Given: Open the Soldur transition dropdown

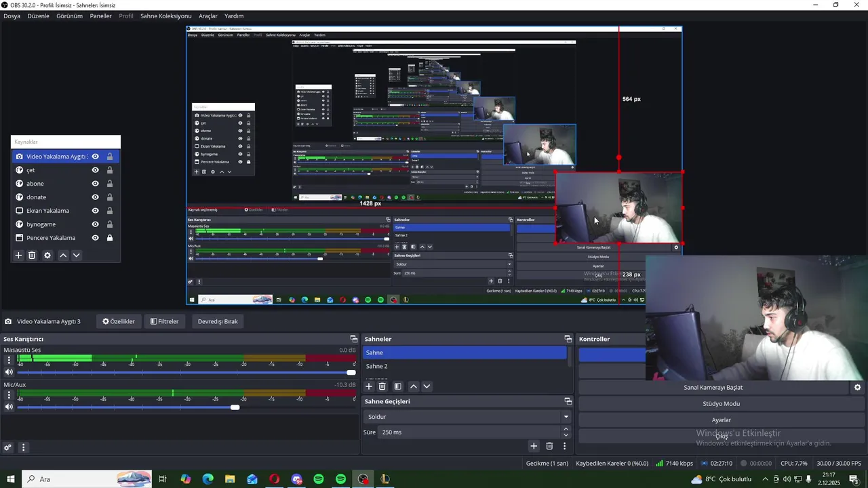Looking at the screenshot, I should pyautogui.click(x=467, y=417).
